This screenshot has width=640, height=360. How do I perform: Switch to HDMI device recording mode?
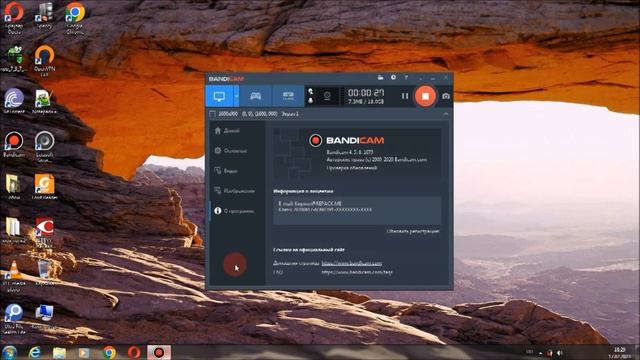288,96
